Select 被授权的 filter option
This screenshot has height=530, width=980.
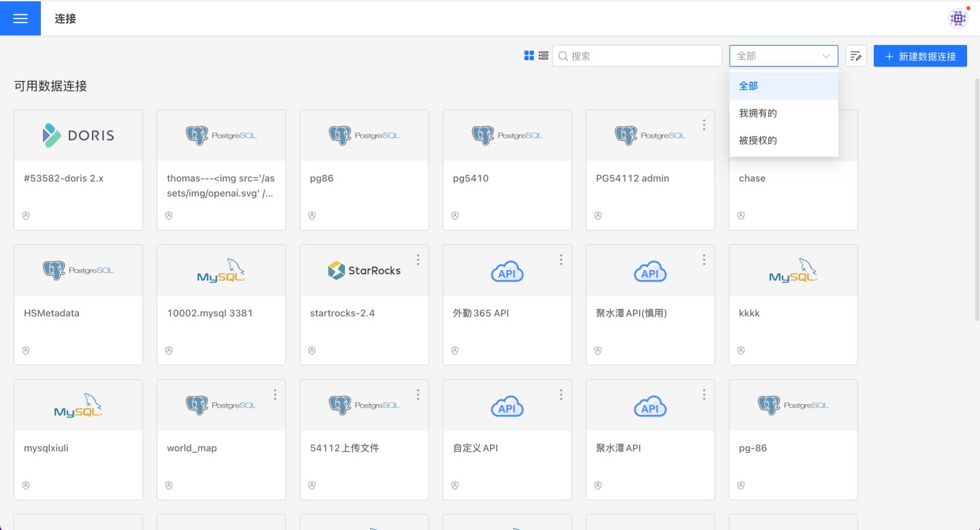click(x=758, y=140)
